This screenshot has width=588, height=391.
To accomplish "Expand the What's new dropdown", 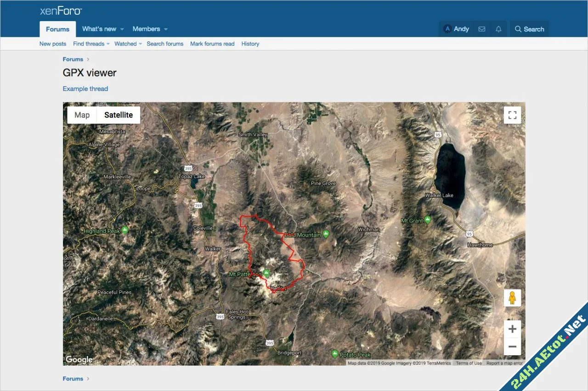I will point(99,28).
